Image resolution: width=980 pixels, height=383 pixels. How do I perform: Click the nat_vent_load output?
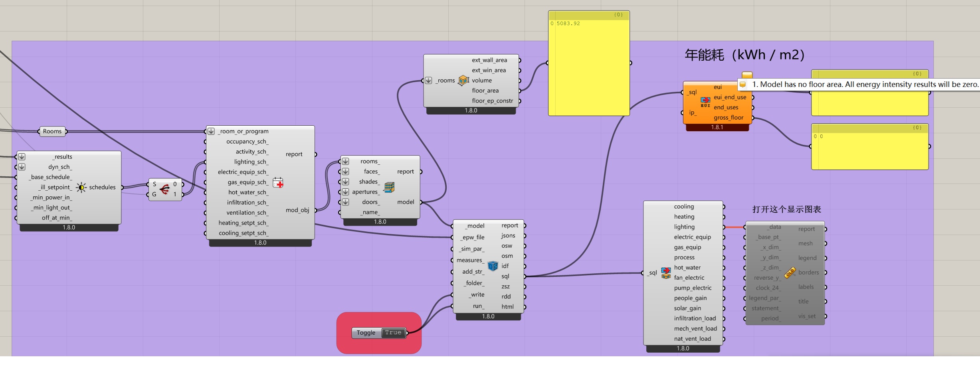[693, 339]
